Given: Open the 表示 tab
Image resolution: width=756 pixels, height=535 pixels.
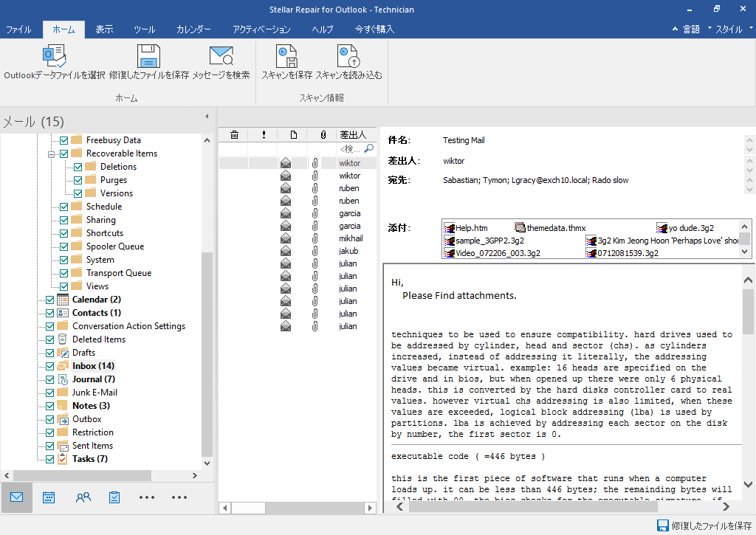Looking at the screenshot, I should [x=104, y=30].
